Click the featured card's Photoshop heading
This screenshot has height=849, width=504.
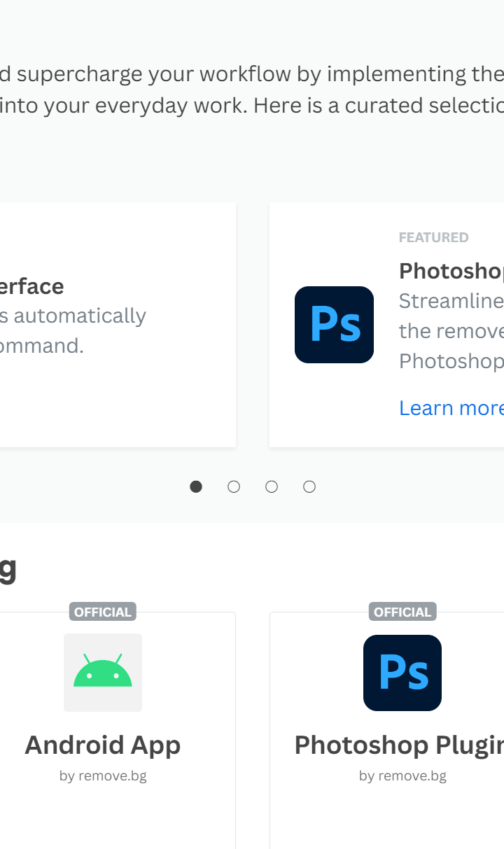451,271
